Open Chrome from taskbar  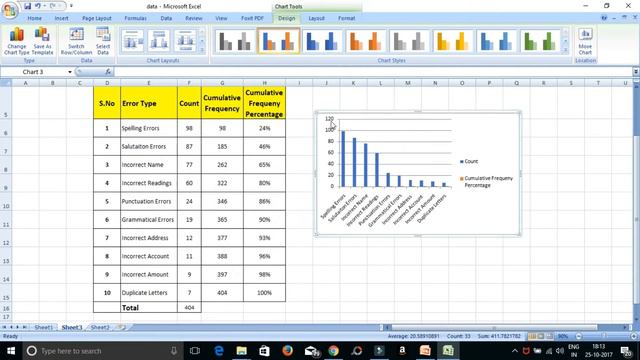point(333,351)
